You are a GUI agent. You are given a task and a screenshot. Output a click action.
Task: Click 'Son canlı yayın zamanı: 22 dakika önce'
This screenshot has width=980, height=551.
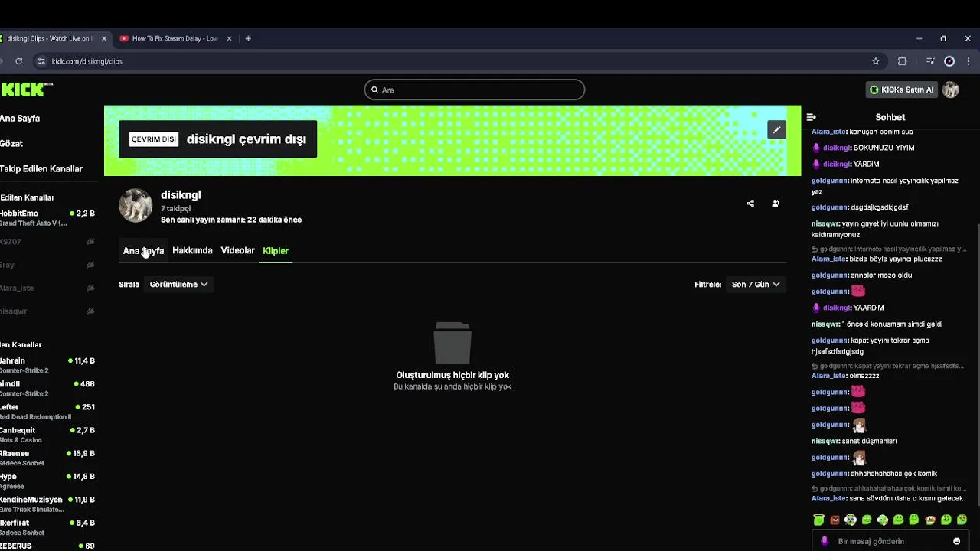coord(231,220)
